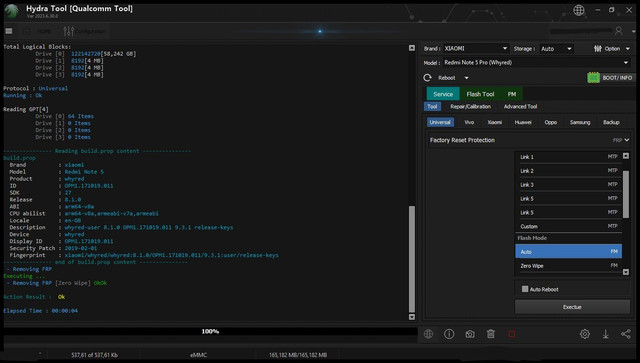The width and height of the screenshot is (640, 363).
Task: Select the Xiaomi brand tab
Action: [x=494, y=122]
